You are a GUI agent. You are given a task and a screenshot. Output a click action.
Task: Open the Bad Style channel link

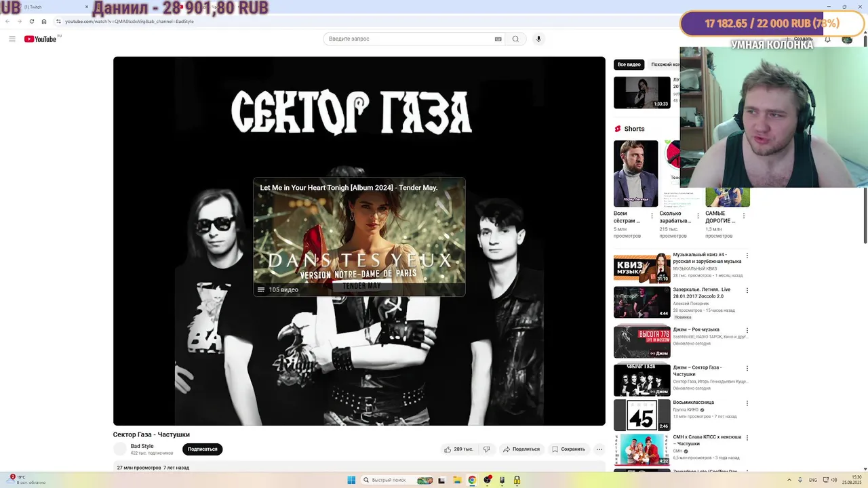point(142,446)
